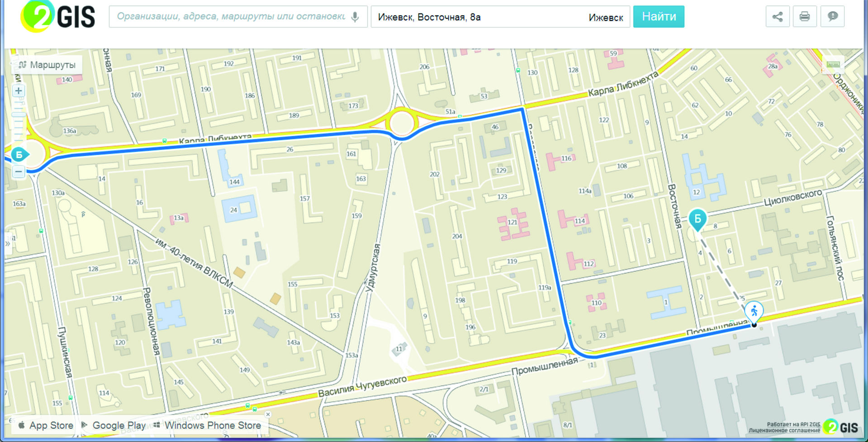Open the Маршруты routes panel

click(x=47, y=65)
